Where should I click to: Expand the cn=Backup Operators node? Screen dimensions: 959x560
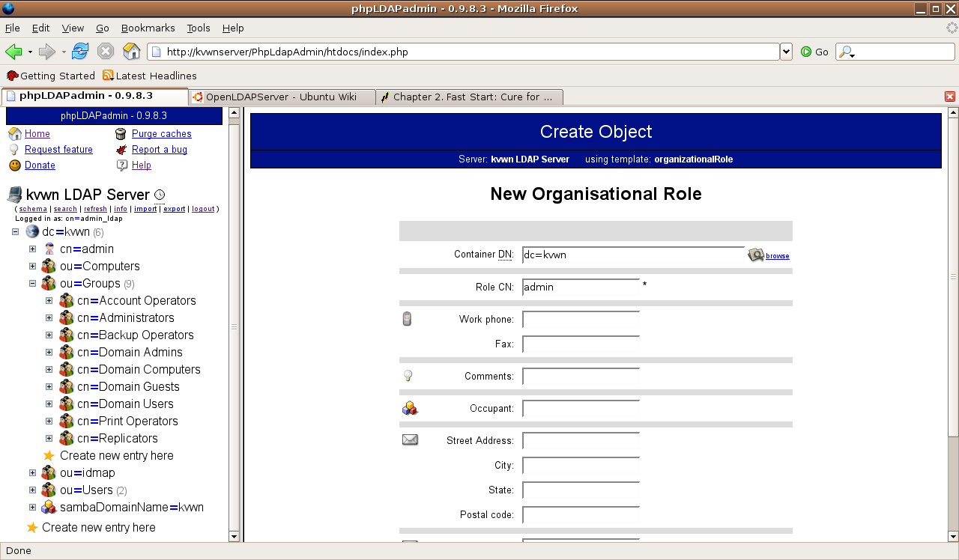pyautogui.click(x=49, y=335)
